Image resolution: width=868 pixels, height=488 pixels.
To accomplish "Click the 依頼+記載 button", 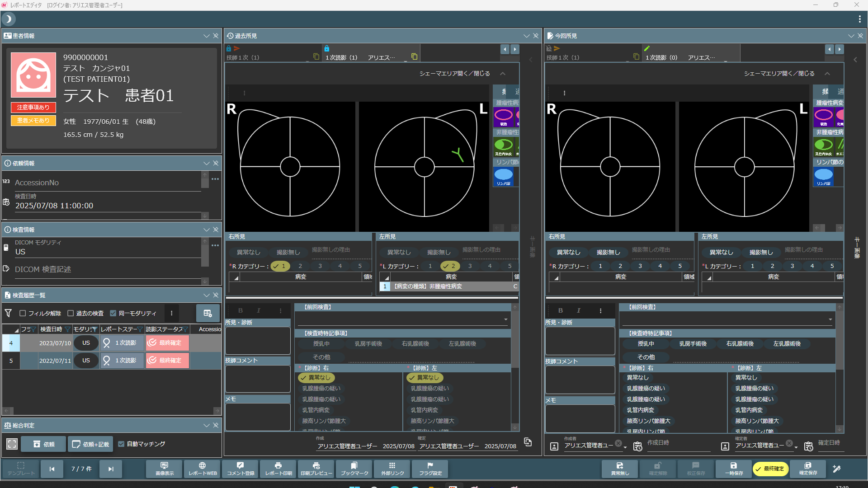I will pos(91,444).
